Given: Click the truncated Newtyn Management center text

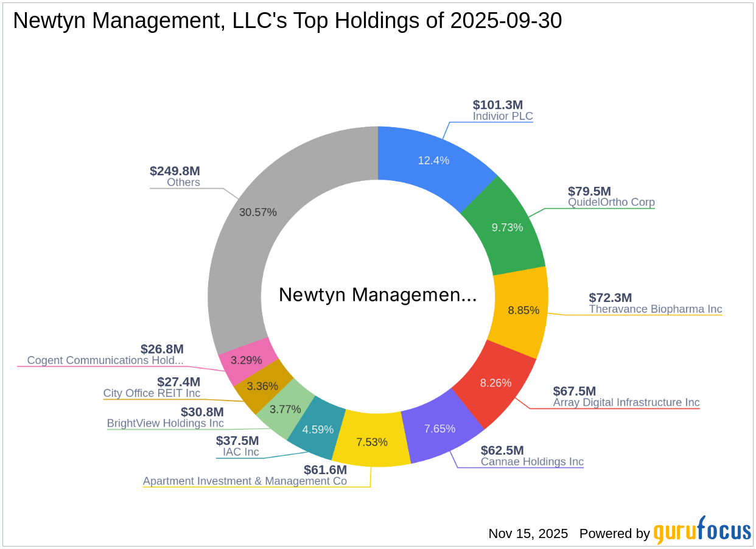Looking at the screenshot, I should click(378, 295).
